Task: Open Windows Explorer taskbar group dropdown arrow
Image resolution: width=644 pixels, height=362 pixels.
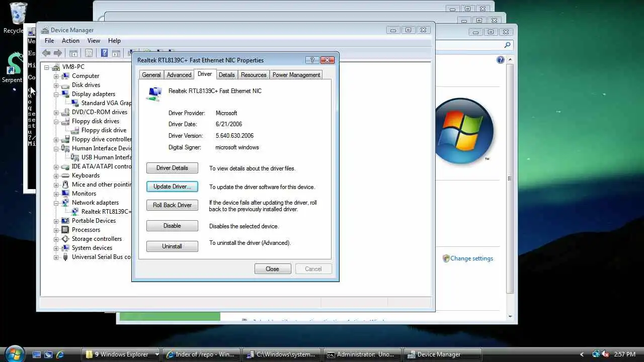Action: pos(156,354)
